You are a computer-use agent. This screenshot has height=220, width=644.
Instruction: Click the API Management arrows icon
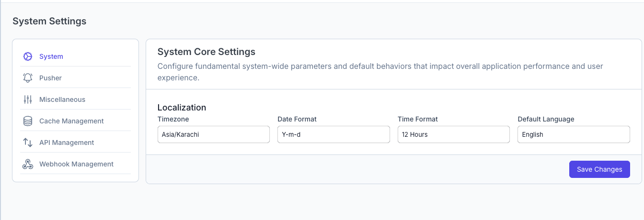[x=28, y=143]
